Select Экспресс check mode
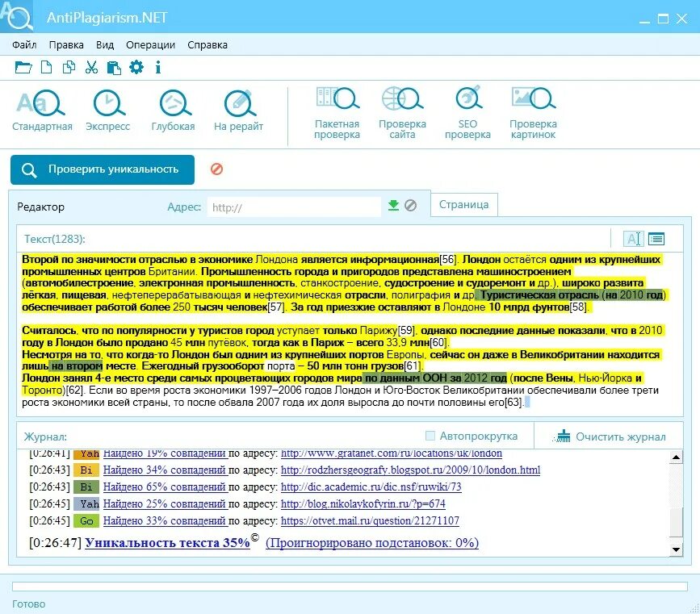 click(x=107, y=111)
